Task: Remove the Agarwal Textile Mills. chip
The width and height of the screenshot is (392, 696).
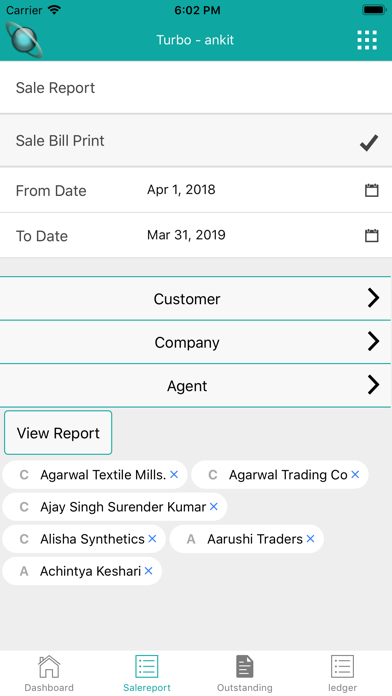Action: pyautogui.click(x=174, y=475)
